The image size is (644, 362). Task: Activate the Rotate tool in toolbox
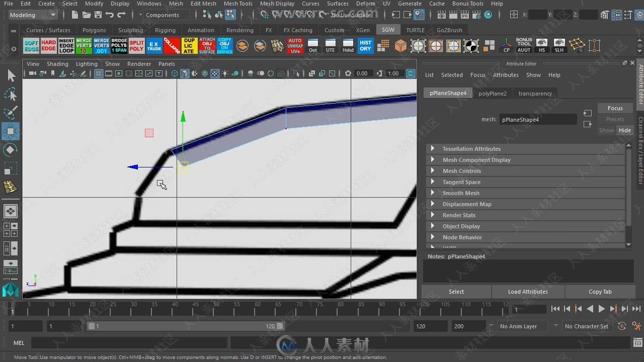[x=11, y=150]
